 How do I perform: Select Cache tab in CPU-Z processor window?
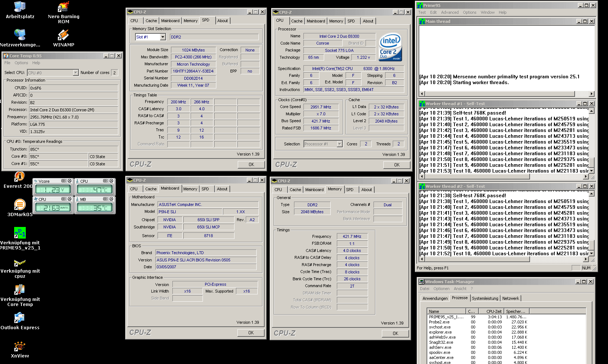click(297, 21)
